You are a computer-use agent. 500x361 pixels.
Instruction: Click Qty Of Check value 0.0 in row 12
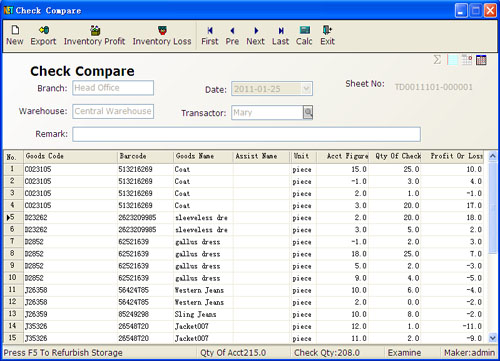coord(413,302)
